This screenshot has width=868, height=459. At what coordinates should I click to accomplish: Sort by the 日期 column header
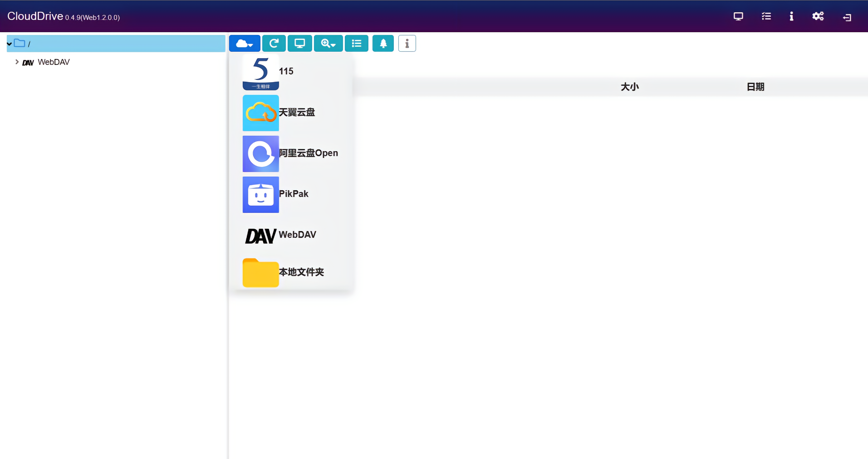pyautogui.click(x=755, y=87)
